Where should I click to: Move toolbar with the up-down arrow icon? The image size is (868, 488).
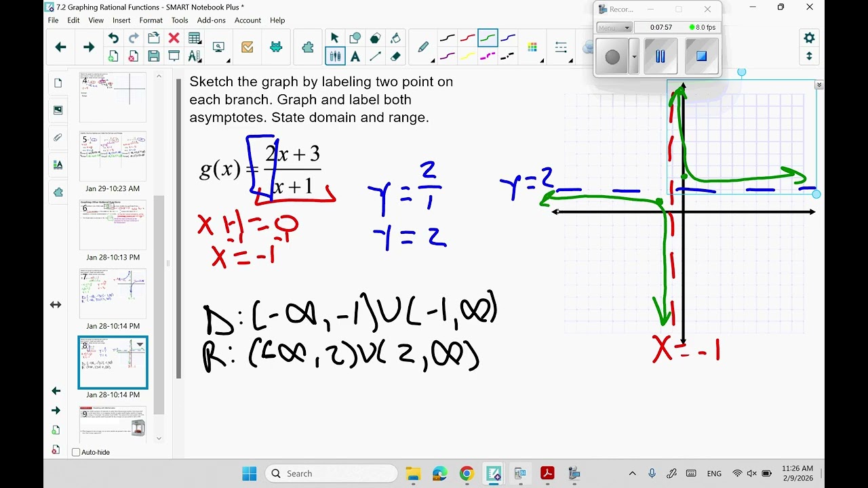pos(809,56)
